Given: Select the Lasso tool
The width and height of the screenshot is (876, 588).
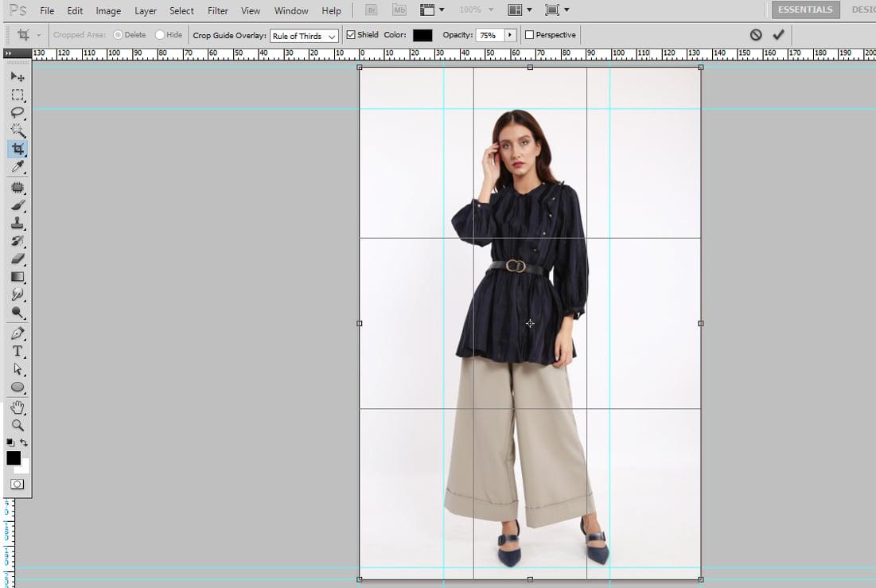Looking at the screenshot, I should [18, 112].
